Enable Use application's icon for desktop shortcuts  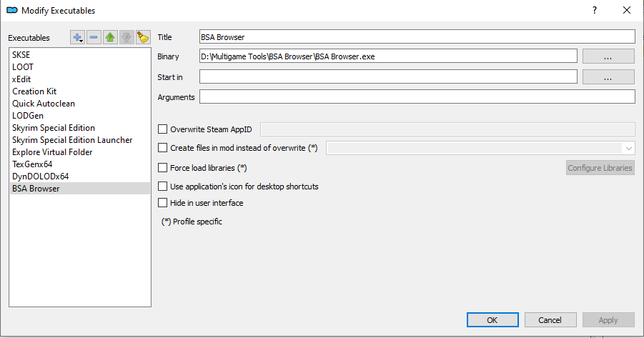point(163,187)
